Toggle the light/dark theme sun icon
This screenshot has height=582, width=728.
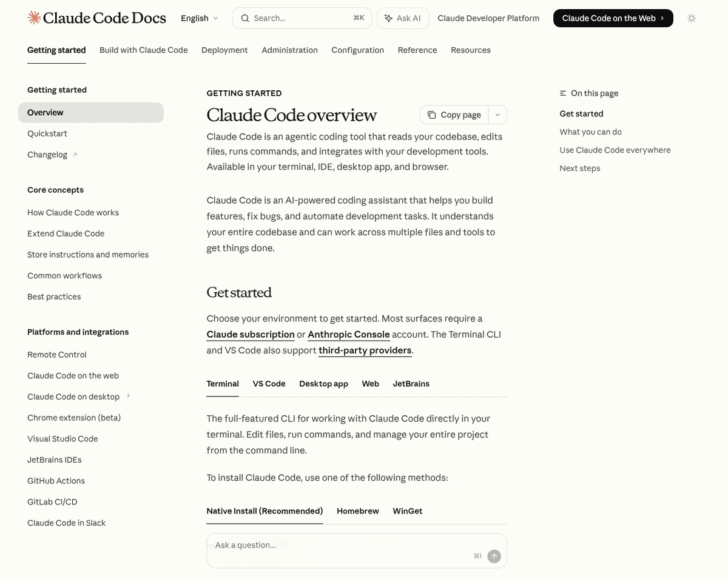(691, 18)
